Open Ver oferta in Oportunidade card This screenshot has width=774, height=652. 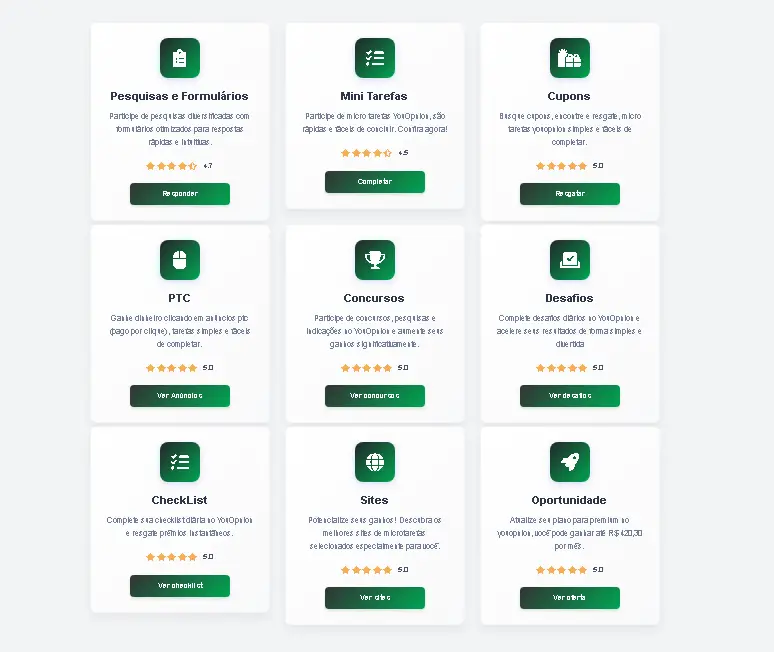coord(570,598)
